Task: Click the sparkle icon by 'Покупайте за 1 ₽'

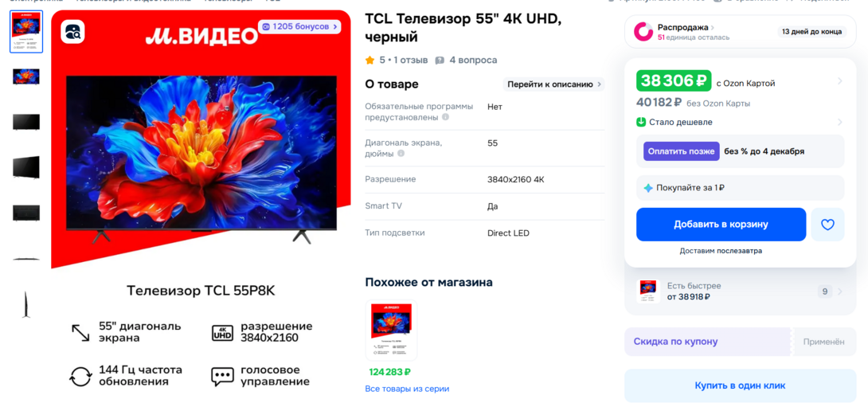Action: click(648, 188)
